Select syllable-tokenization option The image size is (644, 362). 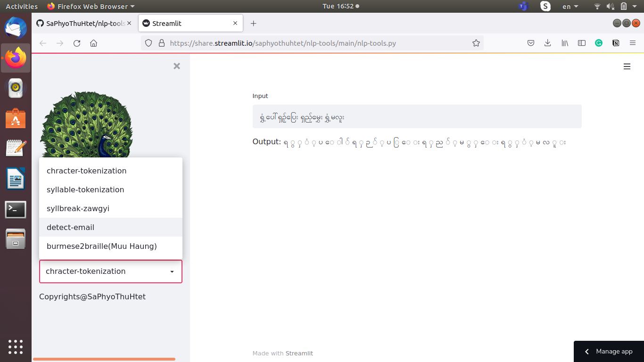[111, 189]
